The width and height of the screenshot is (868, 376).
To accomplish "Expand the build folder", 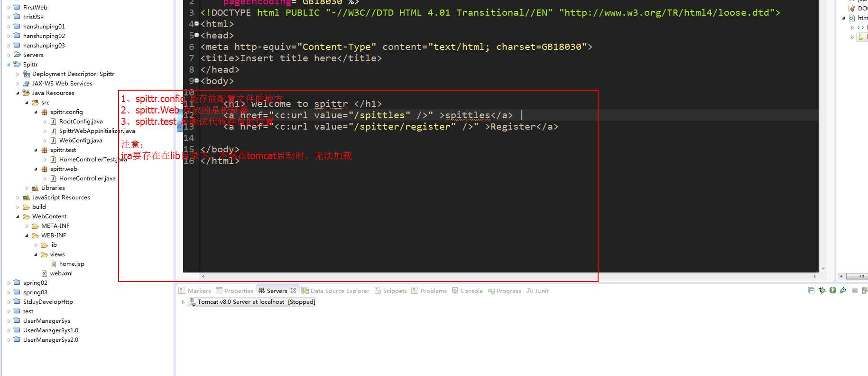I will (x=18, y=207).
